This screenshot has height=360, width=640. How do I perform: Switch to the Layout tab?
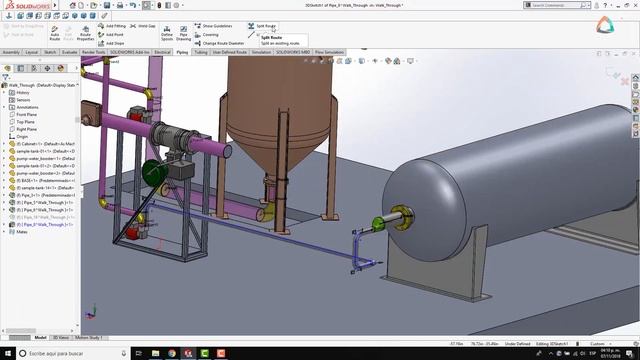(x=31, y=52)
